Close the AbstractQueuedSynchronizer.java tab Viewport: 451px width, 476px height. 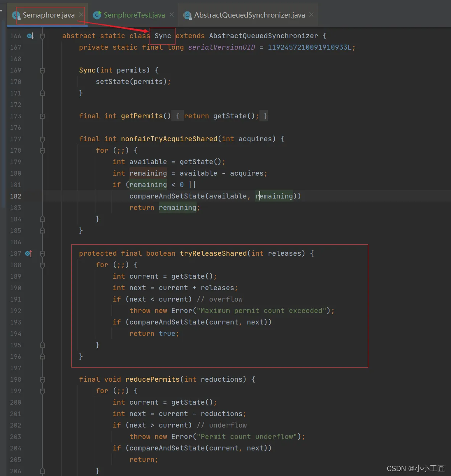tap(311, 15)
